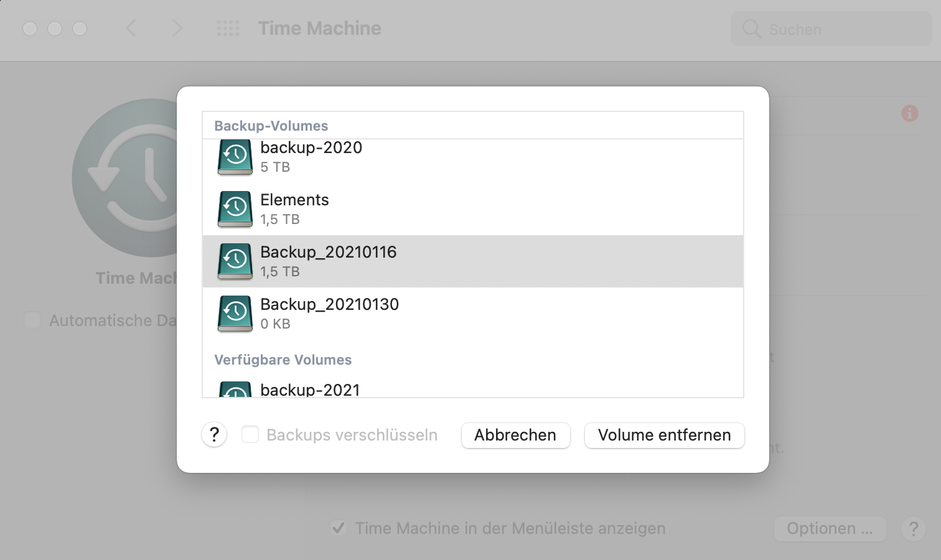Screen dimensions: 941x560
Task: Toggle Automatische Datensicherung checkbox
Action: pyautogui.click(x=32, y=320)
